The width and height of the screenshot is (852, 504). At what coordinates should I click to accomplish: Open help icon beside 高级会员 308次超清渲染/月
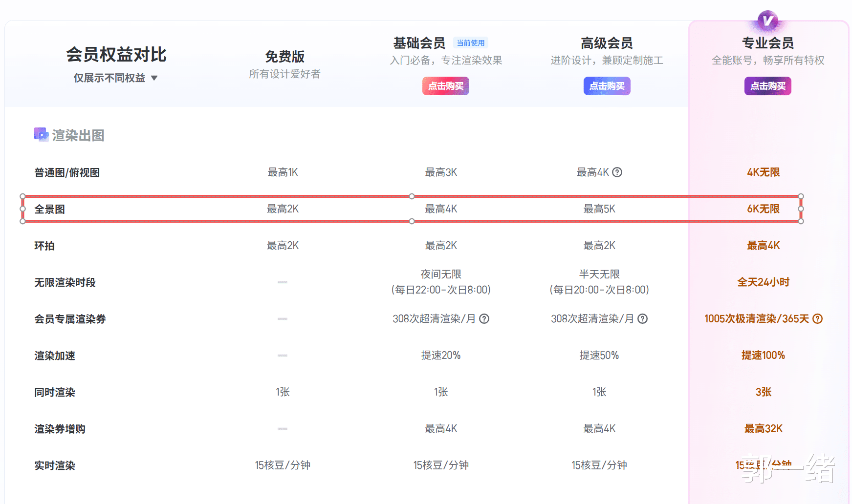click(x=643, y=319)
